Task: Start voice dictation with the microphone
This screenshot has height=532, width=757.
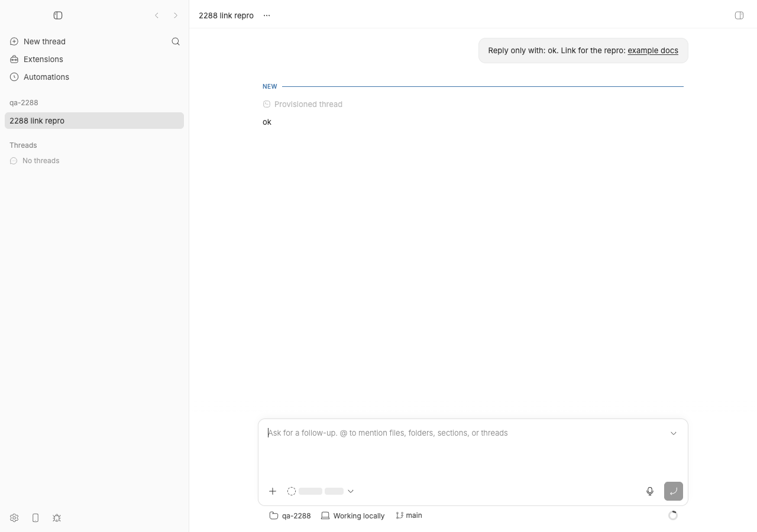Action: tap(650, 491)
